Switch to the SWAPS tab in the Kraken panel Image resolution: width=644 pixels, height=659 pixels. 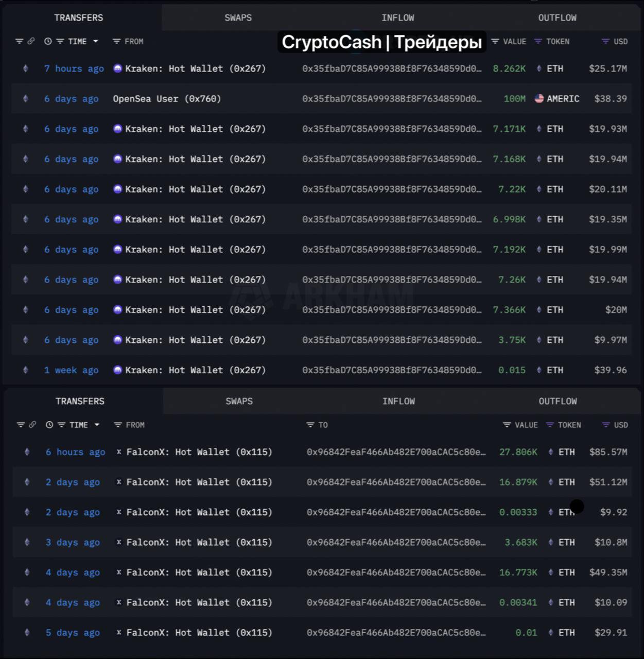[x=238, y=18]
